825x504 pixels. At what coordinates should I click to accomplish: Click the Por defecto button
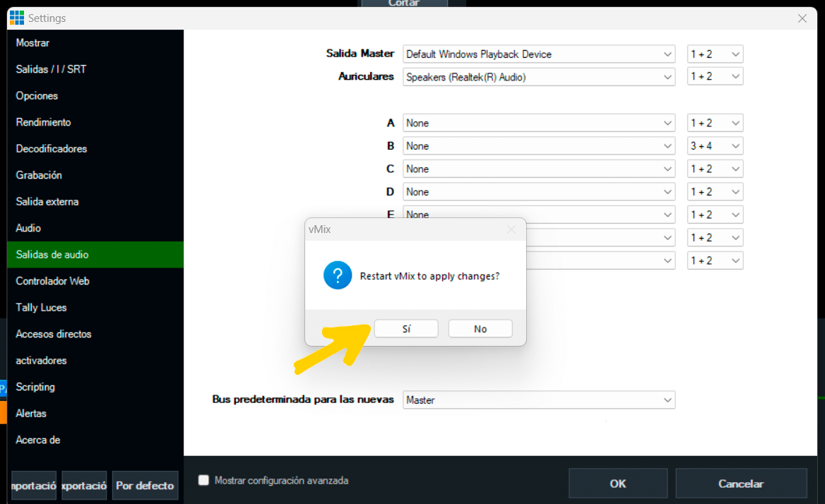pos(145,486)
